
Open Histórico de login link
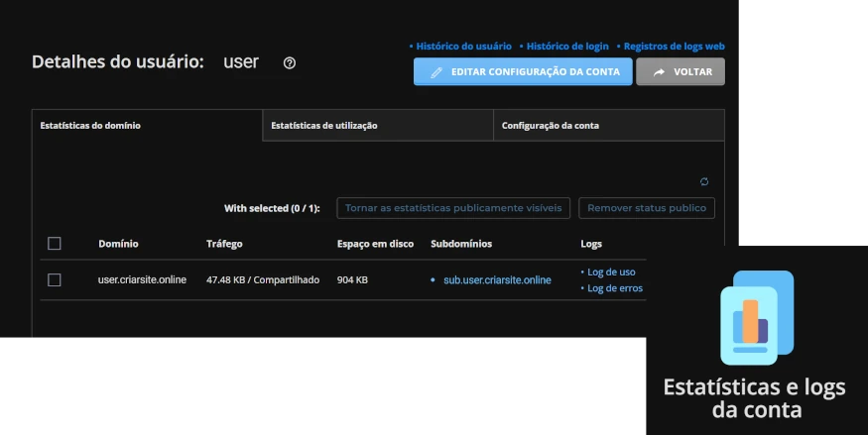(565, 47)
